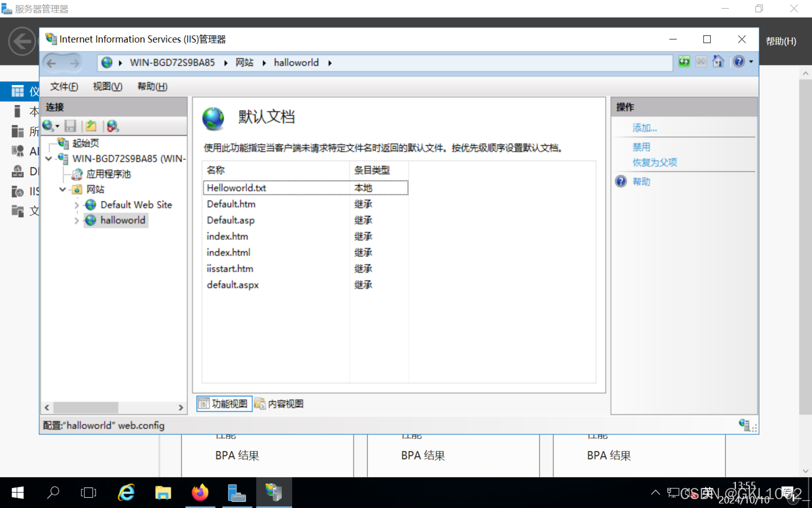812x508 pixels.
Task: Launch Firefox from the taskbar
Action: [200, 493]
